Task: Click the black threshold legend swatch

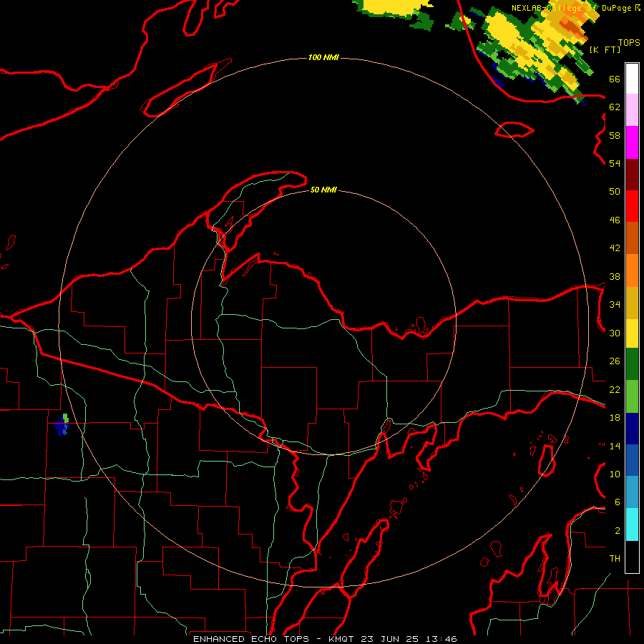Action: point(632,557)
